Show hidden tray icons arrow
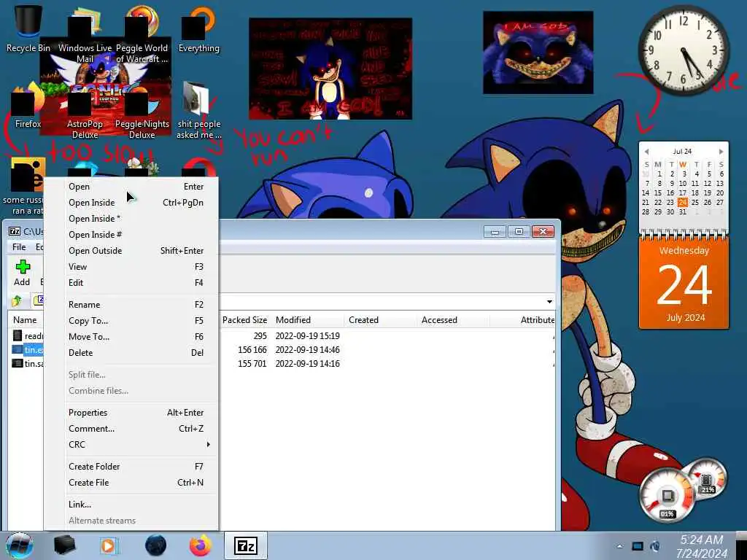 pyautogui.click(x=619, y=546)
